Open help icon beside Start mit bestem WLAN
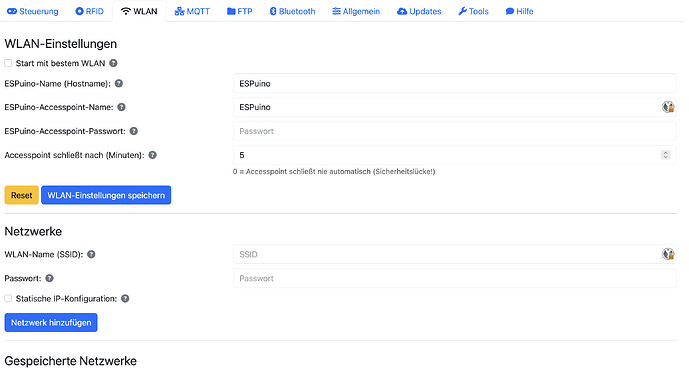 tap(113, 63)
